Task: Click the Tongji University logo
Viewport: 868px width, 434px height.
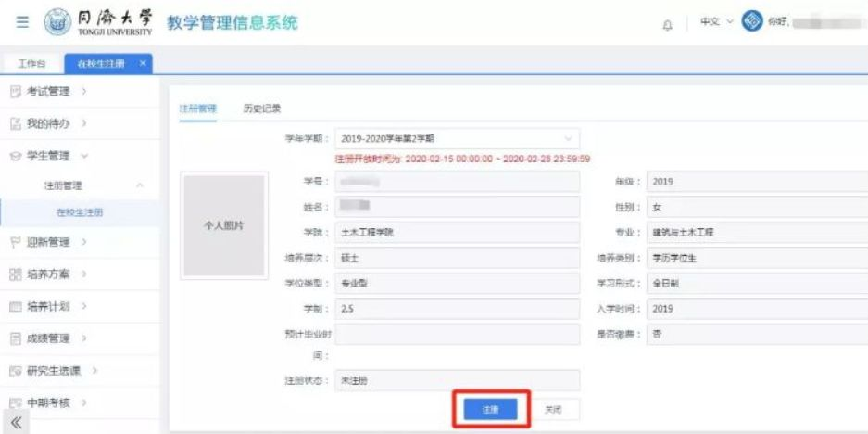Action: tap(98, 23)
